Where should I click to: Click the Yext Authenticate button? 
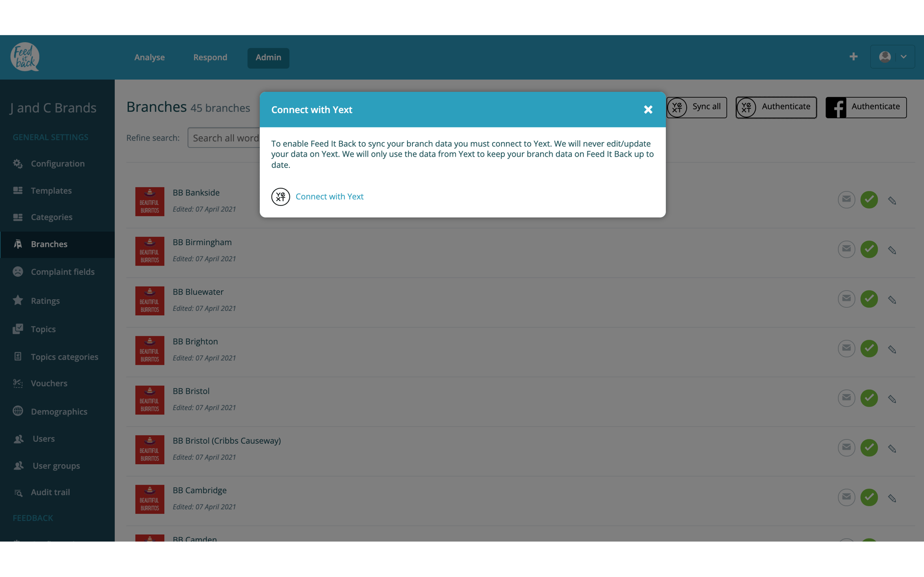point(776,107)
